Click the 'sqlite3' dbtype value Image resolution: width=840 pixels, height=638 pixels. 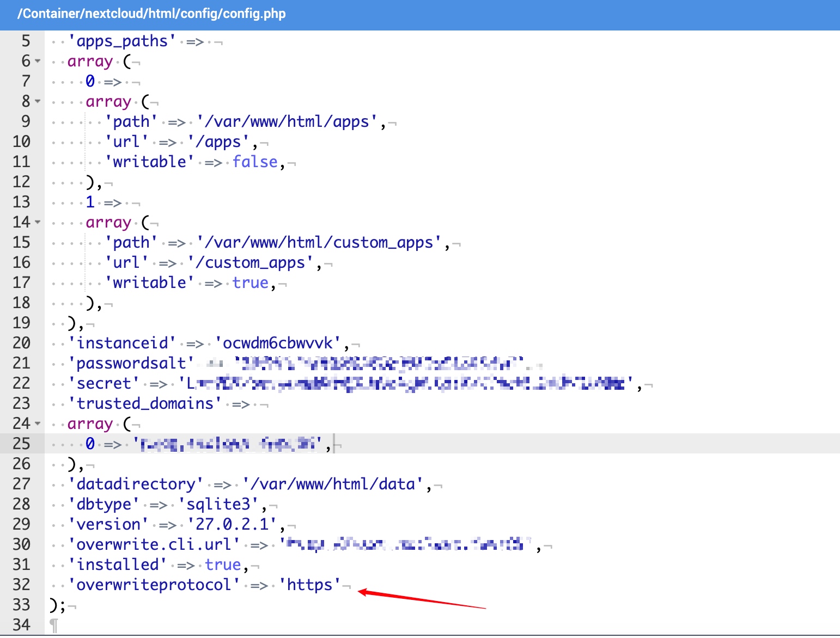(x=218, y=504)
